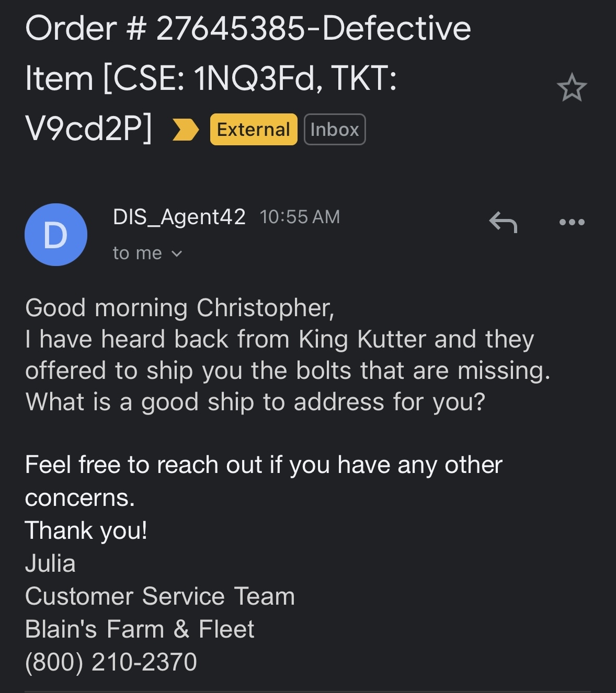Screen dimensions: 616x693
Task: Open the sender's D avatar
Action: pyautogui.click(x=56, y=235)
